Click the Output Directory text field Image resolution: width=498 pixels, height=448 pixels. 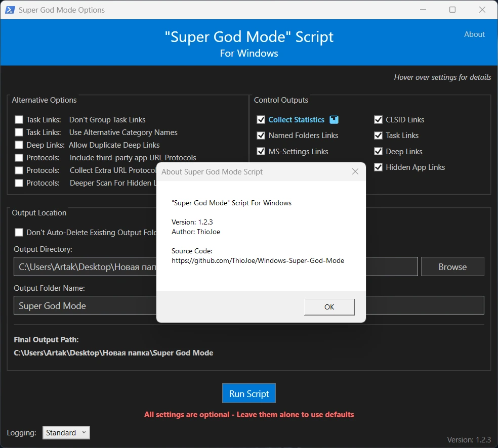pos(216,266)
